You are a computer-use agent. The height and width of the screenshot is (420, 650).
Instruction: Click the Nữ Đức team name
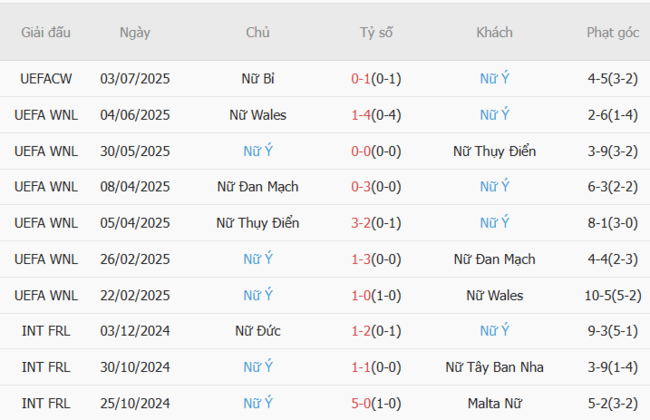point(257,331)
